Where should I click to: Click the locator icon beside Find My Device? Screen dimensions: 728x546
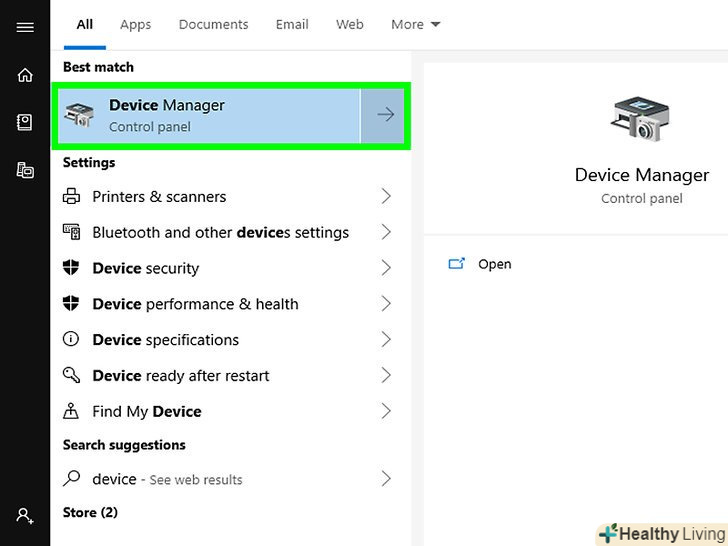(71, 411)
